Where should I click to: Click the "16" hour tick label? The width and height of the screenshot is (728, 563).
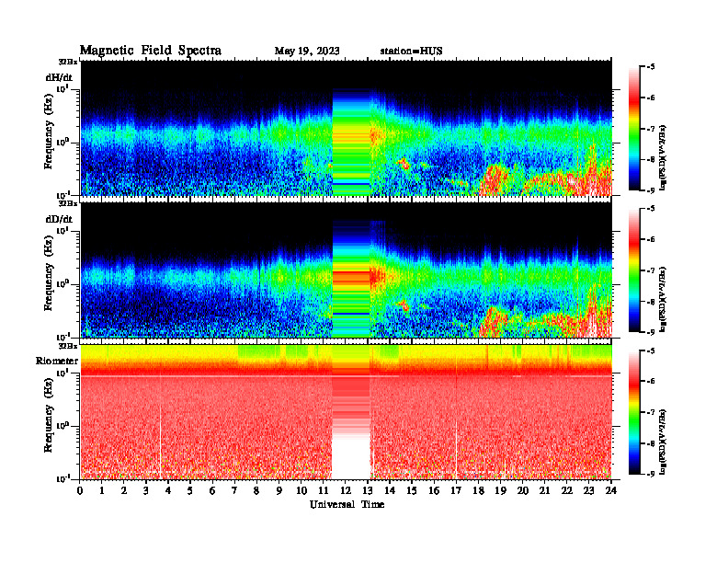point(434,491)
